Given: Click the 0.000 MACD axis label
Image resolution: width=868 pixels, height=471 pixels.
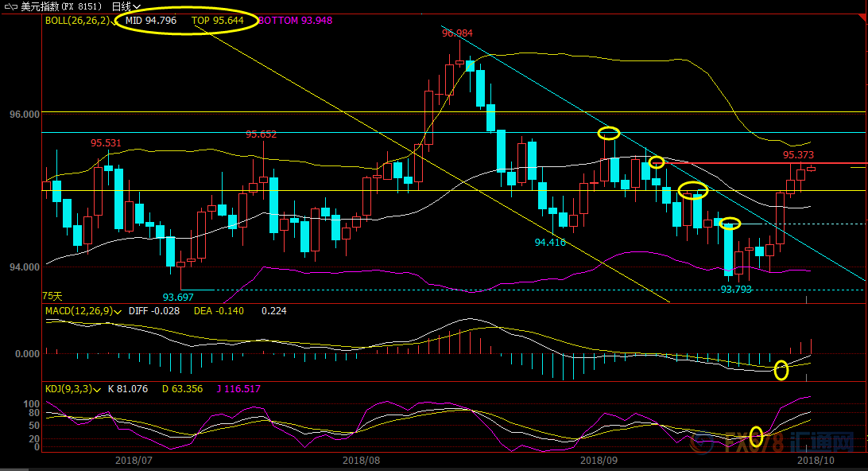Looking at the screenshot, I should pyautogui.click(x=28, y=353).
